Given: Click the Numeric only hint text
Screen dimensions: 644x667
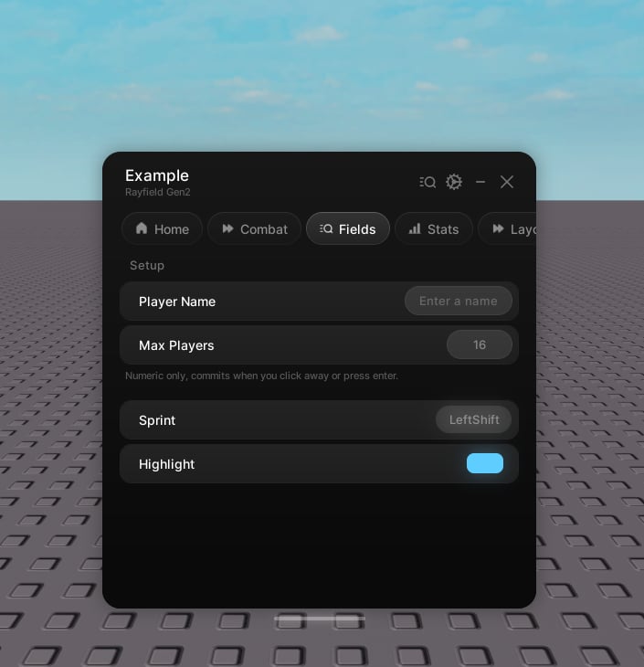Looking at the screenshot, I should coord(261,376).
